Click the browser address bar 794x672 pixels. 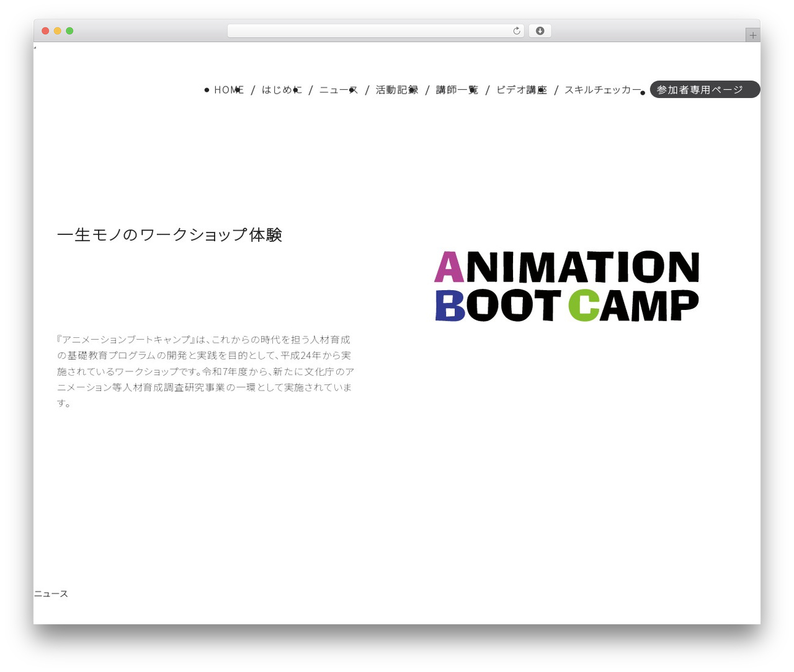375,31
